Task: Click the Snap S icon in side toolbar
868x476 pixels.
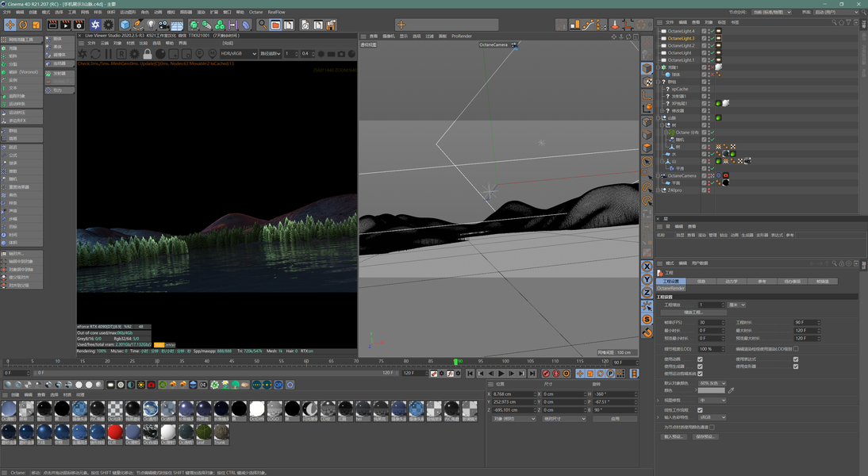Action: coord(647,320)
